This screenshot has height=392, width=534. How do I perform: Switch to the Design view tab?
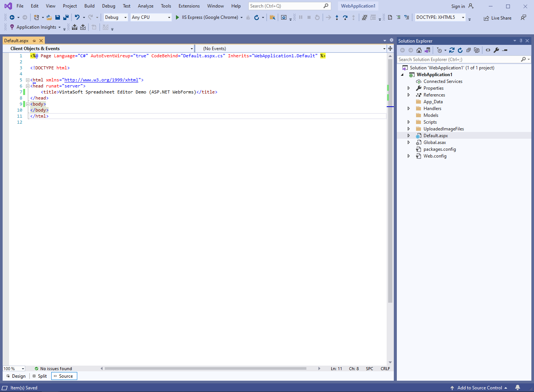(x=16, y=376)
